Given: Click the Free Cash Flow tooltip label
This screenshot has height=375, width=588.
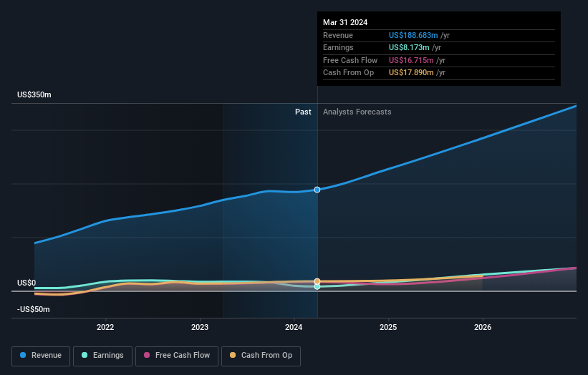Looking at the screenshot, I should 350,60.
